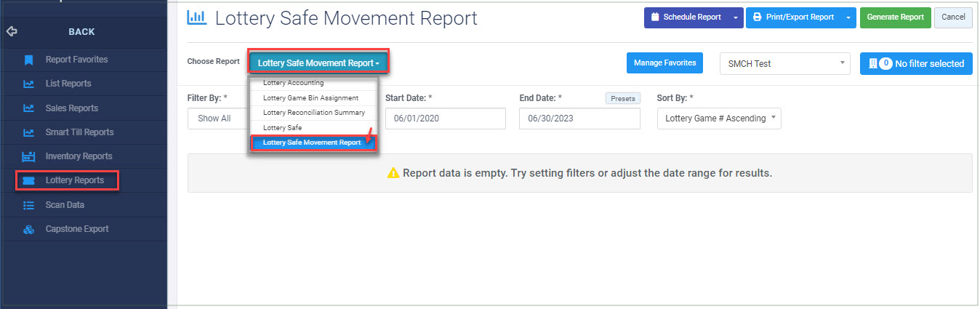The width and height of the screenshot is (980, 309).
Task: Click the Report Favorites bookmark icon
Action: pyautogui.click(x=28, y=60)
